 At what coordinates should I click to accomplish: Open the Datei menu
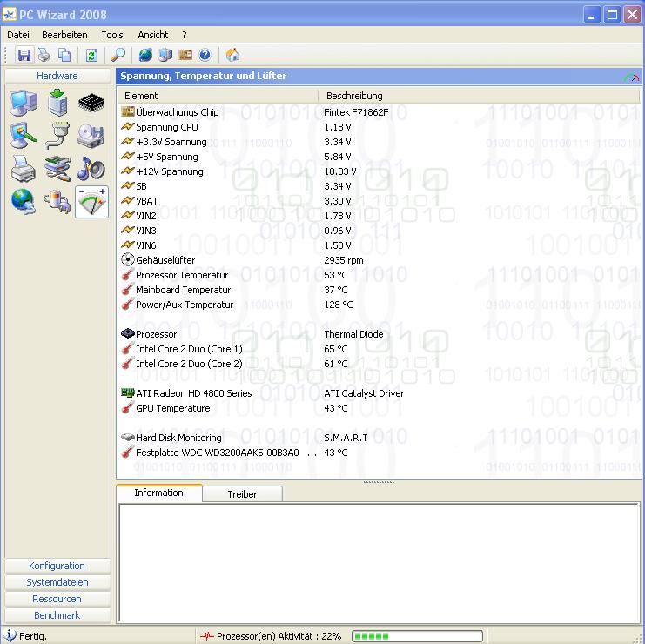[x=18, y=35]
